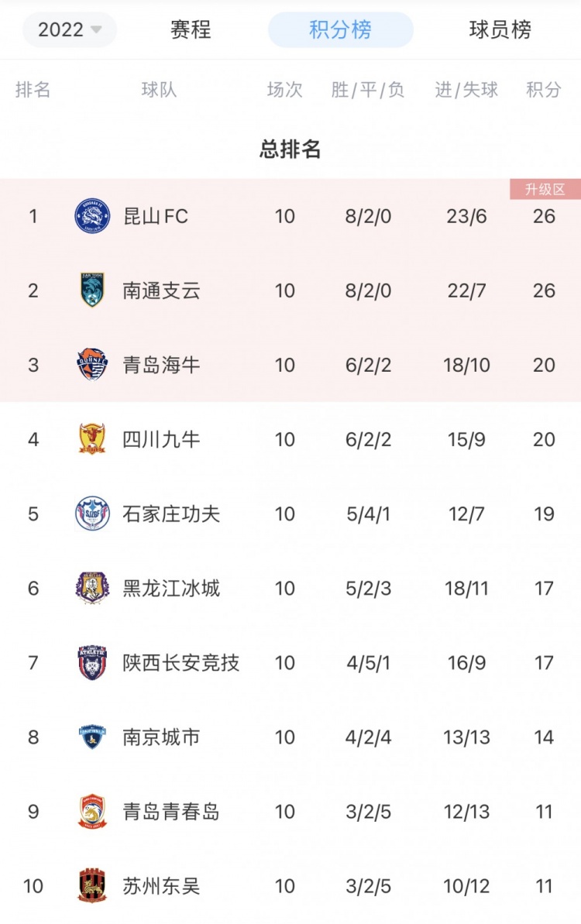Viewport: 581px width, 924px height.
Task: Select the 四川九牛 bull logo
Action: [x=92, y=439]
